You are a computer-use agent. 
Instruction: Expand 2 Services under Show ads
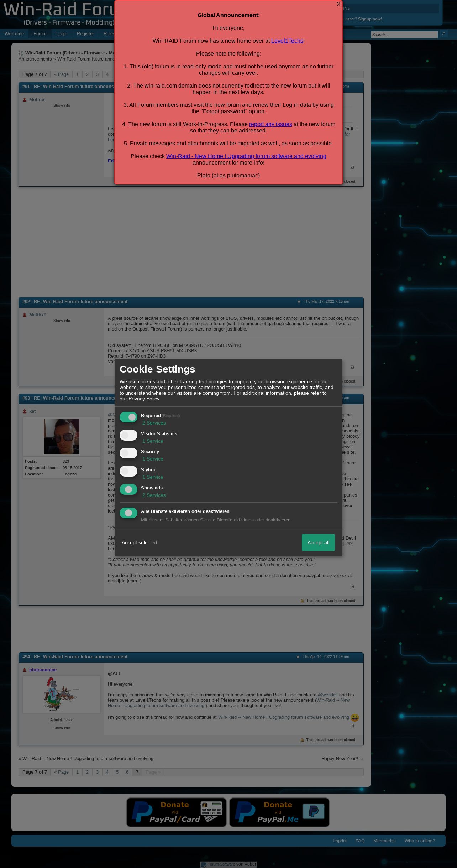[154, 495]
